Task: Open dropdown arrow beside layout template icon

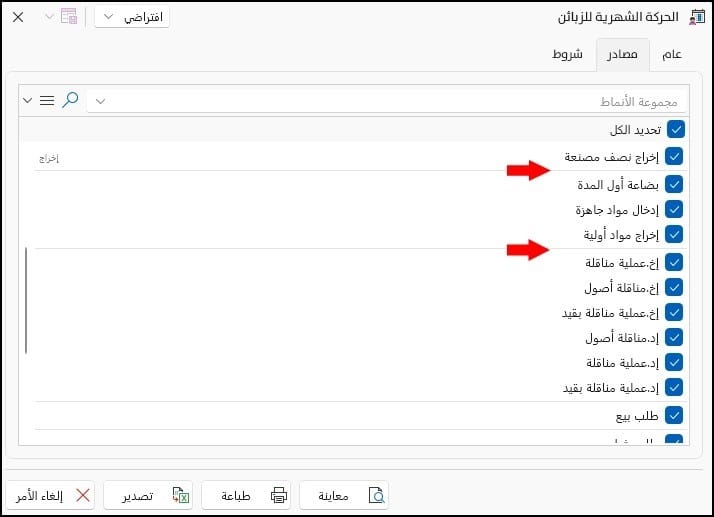Action: point(49,17)
